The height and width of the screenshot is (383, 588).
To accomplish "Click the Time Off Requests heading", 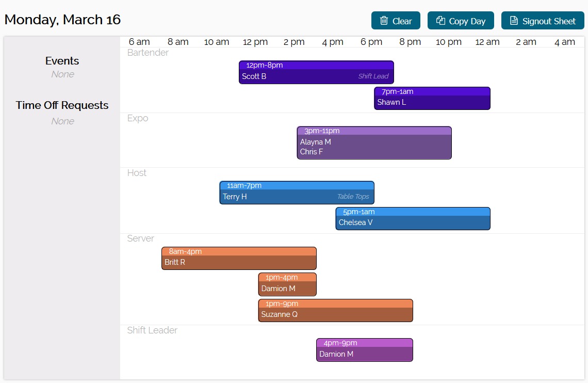I will pyautogui.click(x=62, y=105).
